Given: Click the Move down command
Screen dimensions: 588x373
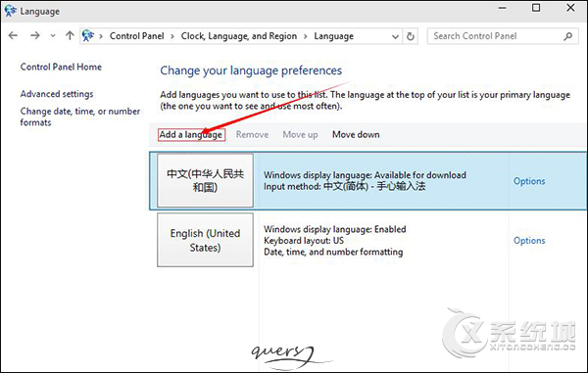Looking at the screenshot, I should (x=356, y=134).
